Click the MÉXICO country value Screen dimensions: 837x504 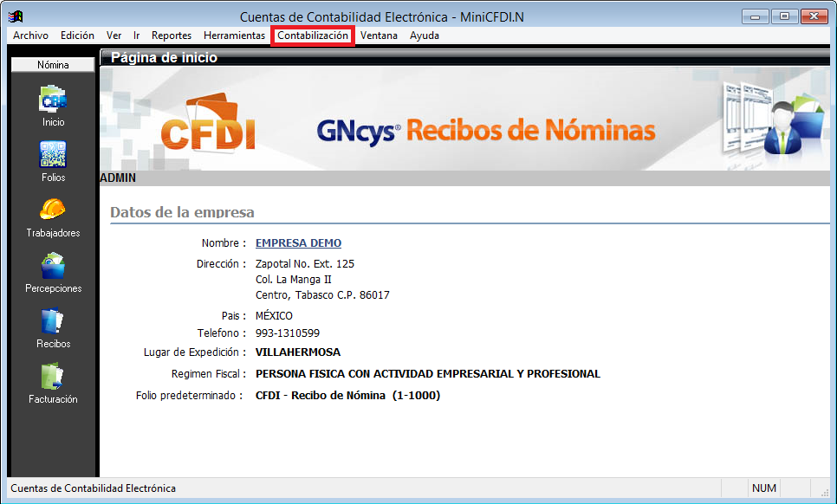274,316
